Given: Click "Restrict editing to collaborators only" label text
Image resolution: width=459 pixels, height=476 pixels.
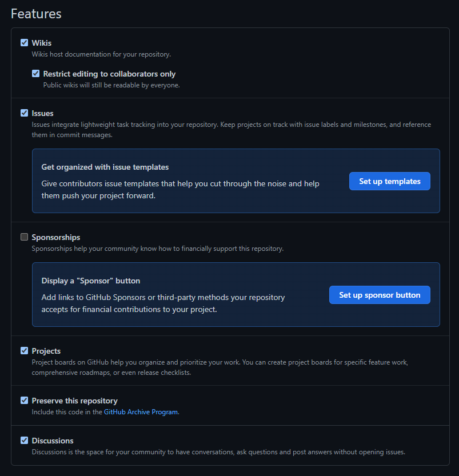Looking at the screenshot, I should [109, 74].
